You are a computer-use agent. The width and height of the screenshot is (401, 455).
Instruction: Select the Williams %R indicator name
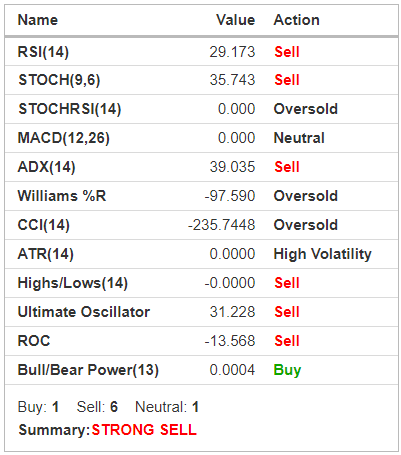click(62, 196)
